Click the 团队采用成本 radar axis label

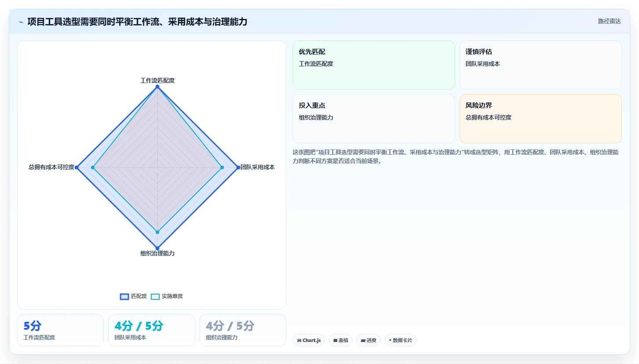click(x=258, y=167)
